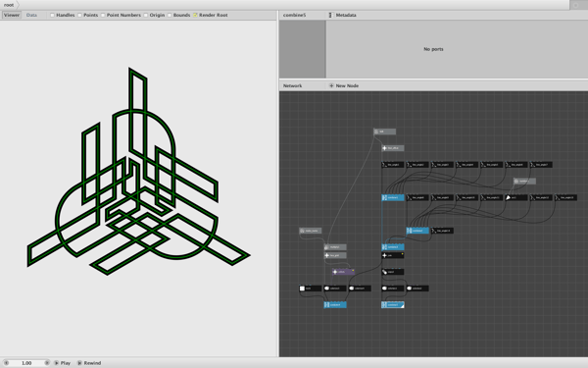Screen dimensions: 588x368
Task: Select the line_angle6 node
Action: (516, 165)
